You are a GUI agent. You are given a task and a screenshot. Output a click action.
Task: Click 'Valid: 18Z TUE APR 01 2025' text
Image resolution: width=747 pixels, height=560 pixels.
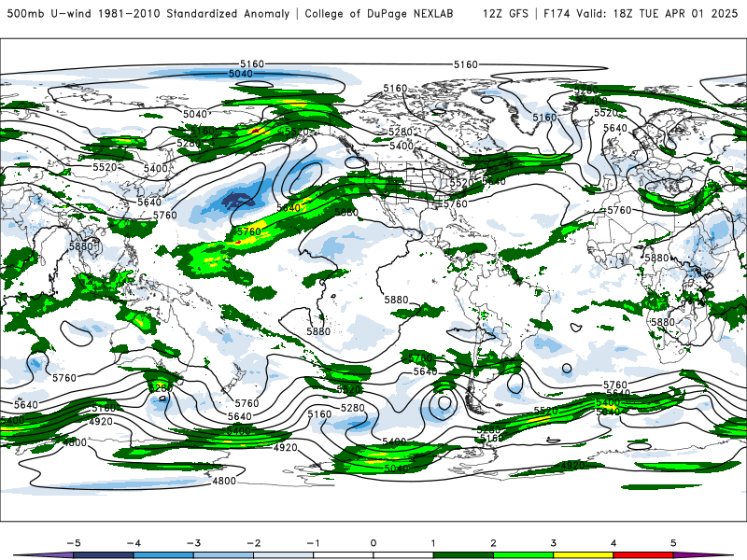coord(657,13)
